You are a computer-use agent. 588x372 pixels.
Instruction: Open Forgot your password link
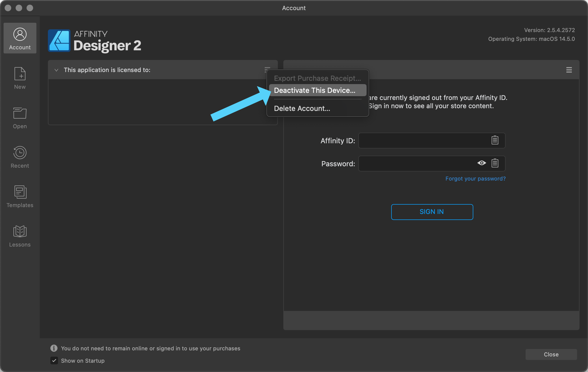475,179
